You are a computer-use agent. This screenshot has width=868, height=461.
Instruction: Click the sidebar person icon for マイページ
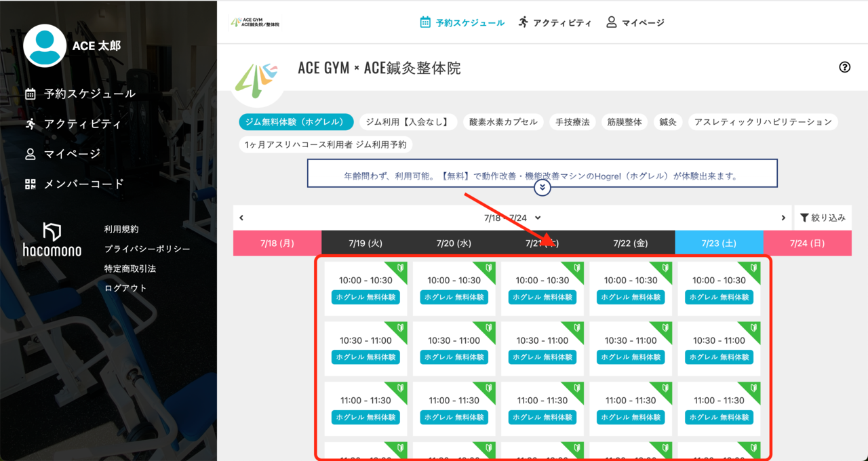[x=30, y=154]
